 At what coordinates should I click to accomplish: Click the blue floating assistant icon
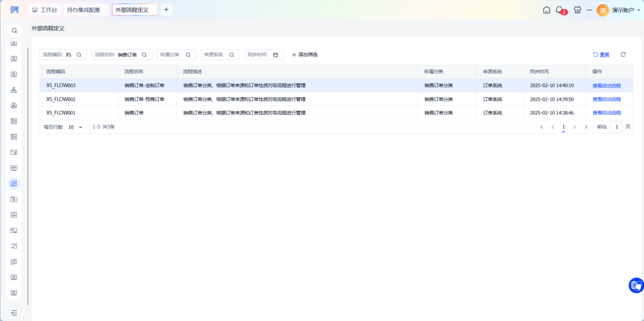pos(636,285)
